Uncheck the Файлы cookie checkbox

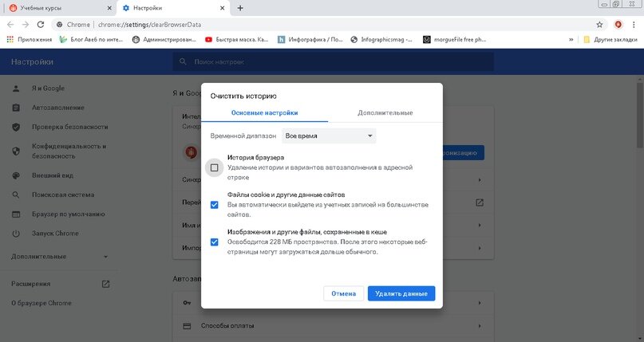(x=215, y=205)
